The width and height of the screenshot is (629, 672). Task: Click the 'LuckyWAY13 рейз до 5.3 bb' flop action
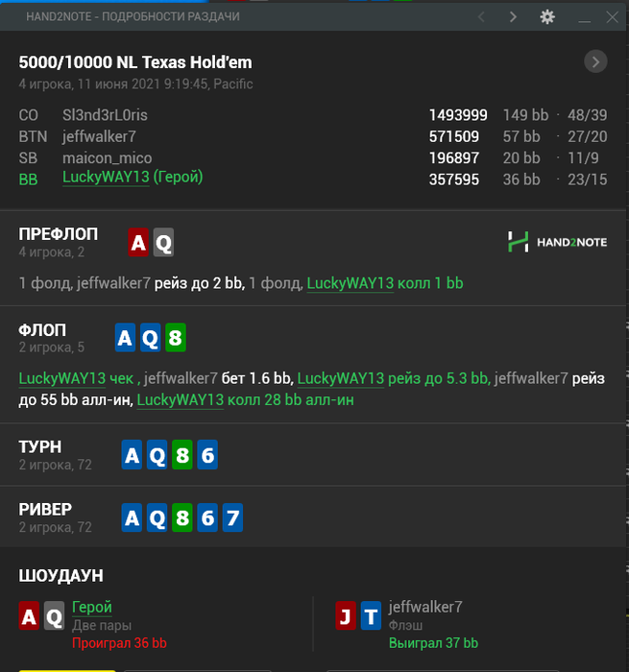click(393, 378)
